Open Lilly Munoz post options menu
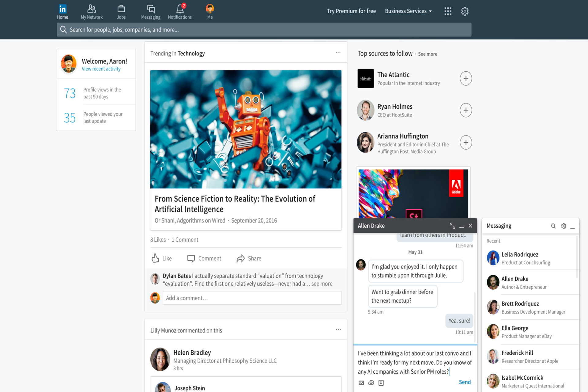 [x=338, y=330]
